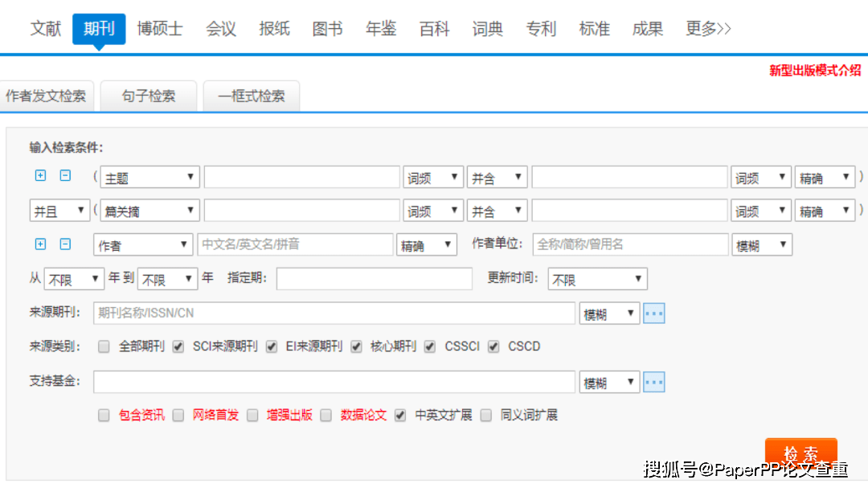This screenshot has width=868, height=488.
Task: Check the 全部期刊 checkbox
Action: (104, 347)
